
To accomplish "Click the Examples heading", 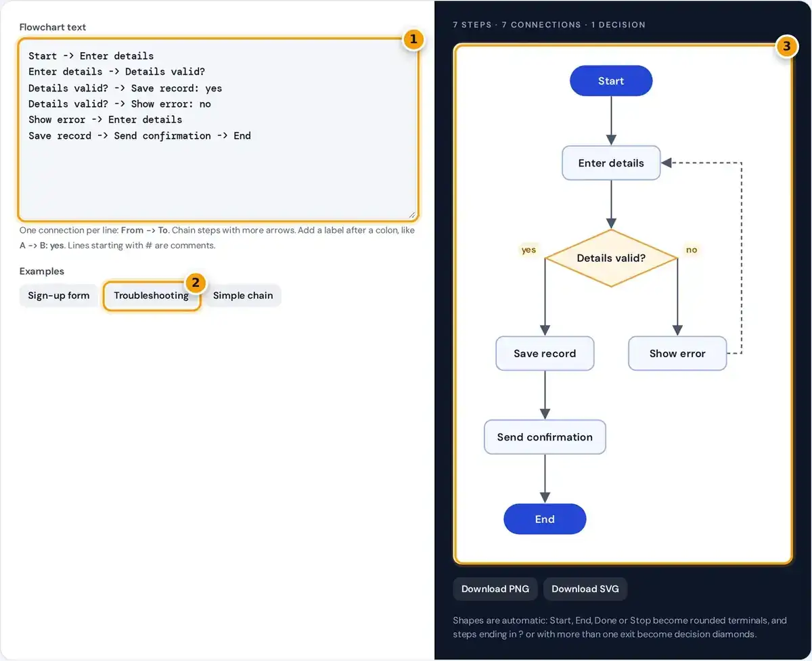I will 42,271.
